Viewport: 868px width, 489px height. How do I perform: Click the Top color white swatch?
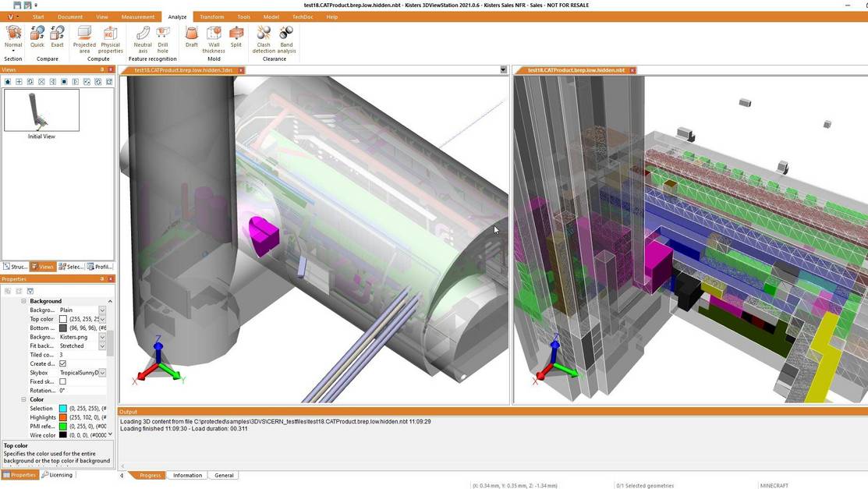tap(62, 319)
